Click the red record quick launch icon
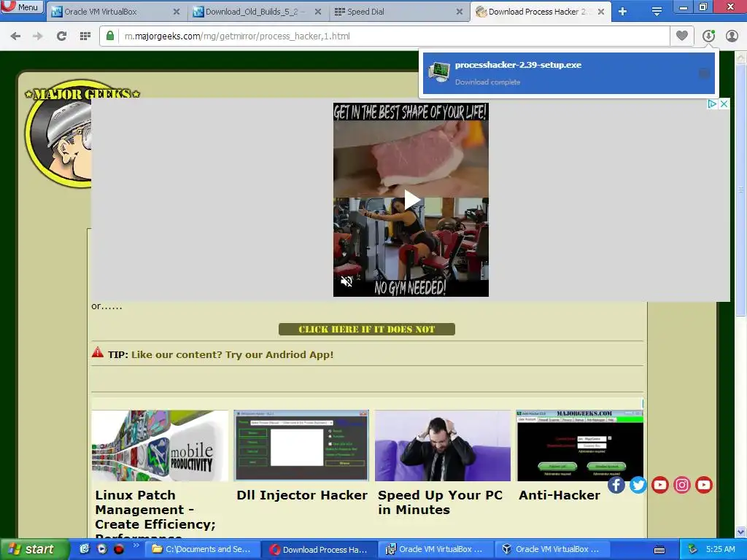 point(119,549)
